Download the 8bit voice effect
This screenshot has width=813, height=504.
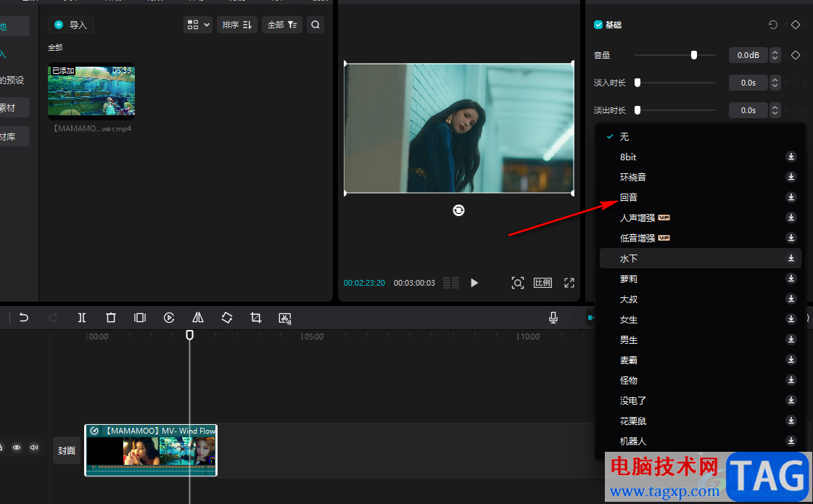[791, 157]
